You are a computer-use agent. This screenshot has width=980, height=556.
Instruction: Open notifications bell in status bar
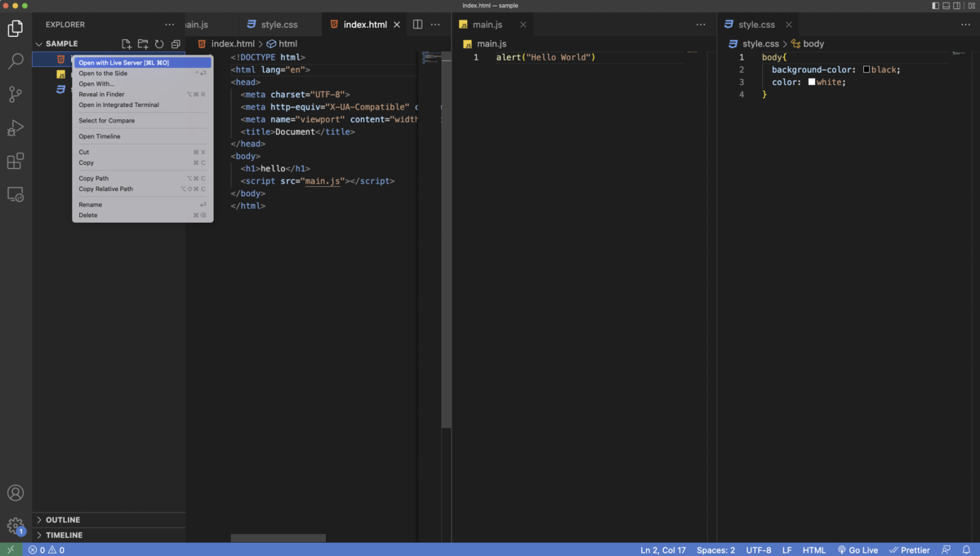pos(967,549)
